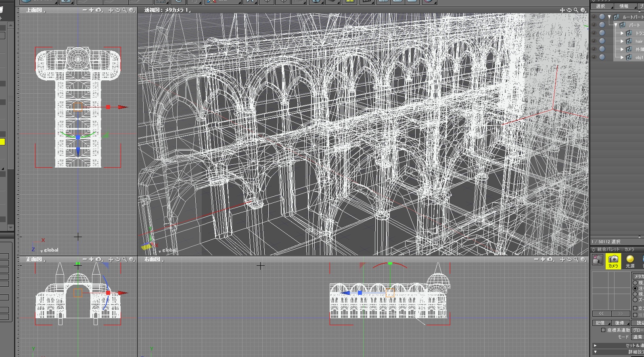Click the object-to-camera icon left of Camera tab

pos(597,260)
